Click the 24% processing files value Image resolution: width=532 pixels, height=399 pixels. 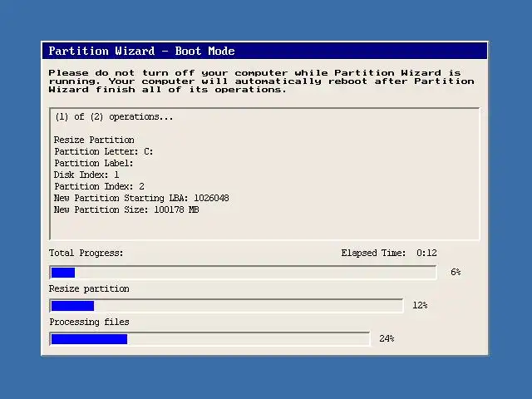387,338
